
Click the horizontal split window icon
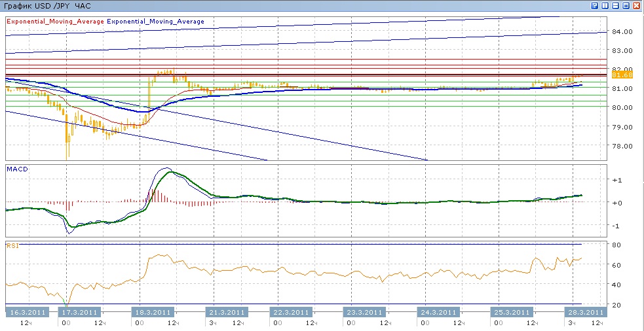point(616,5)
